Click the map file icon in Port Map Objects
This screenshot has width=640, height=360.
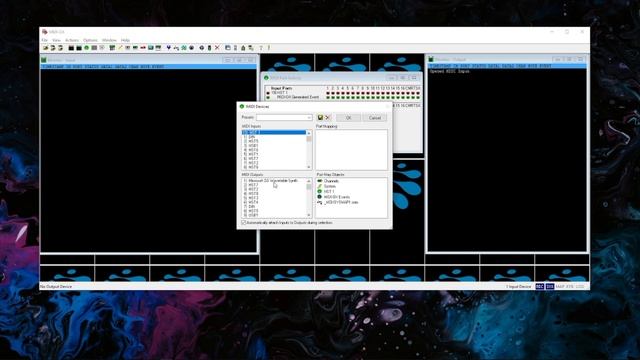[x=320, y=202]
